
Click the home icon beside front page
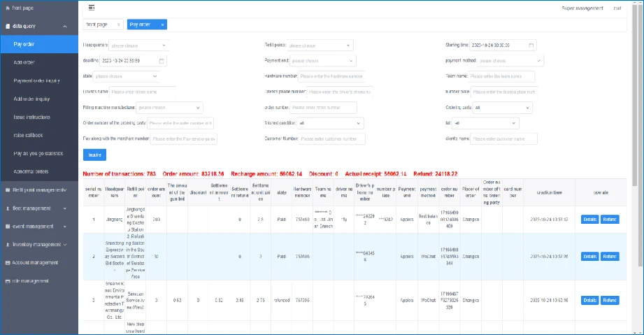click(x=7, y=8)
